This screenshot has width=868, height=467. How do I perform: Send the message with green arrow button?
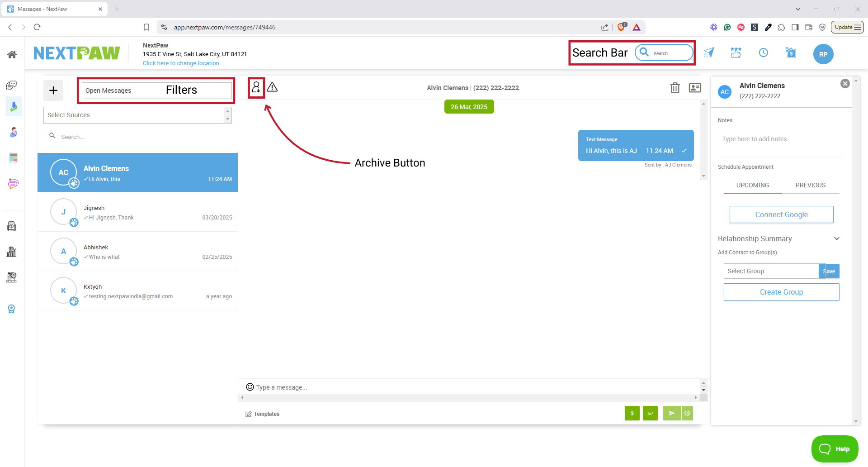[672, 413]
